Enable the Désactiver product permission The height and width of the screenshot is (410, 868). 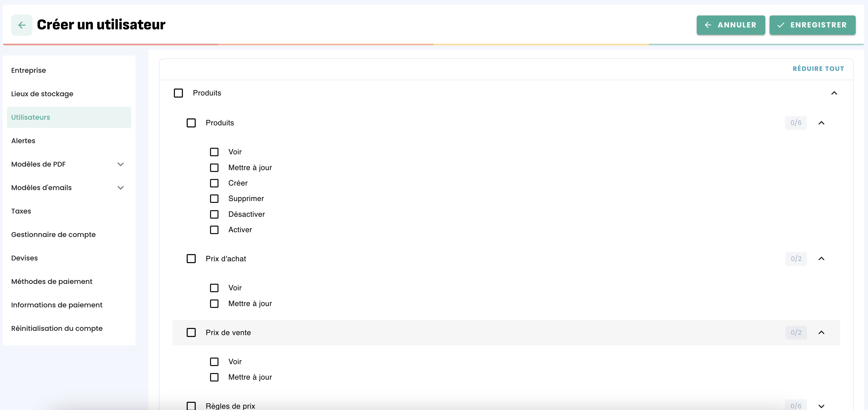214,214
